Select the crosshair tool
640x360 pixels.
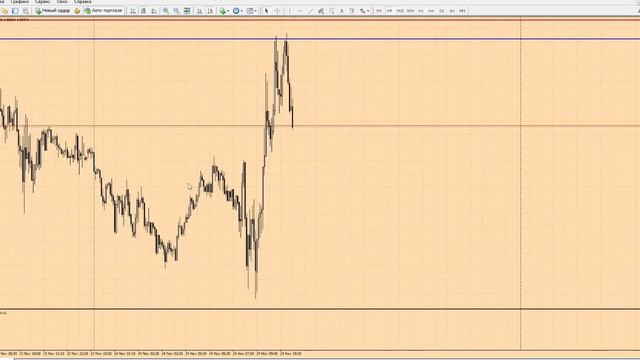click(x=278, y=11)
